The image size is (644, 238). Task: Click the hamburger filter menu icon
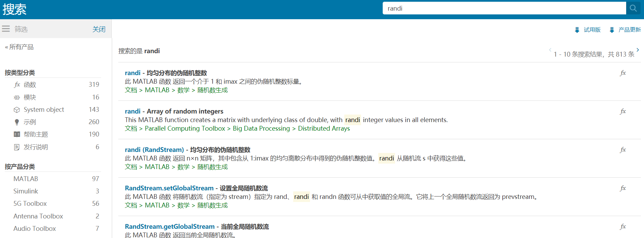coord(6,29)
